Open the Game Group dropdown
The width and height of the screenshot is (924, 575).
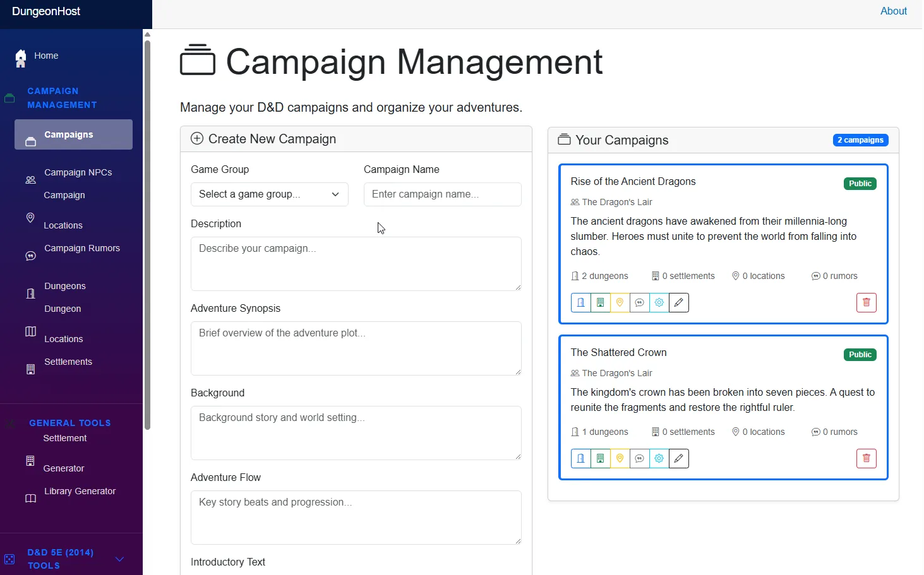(269, 194)
